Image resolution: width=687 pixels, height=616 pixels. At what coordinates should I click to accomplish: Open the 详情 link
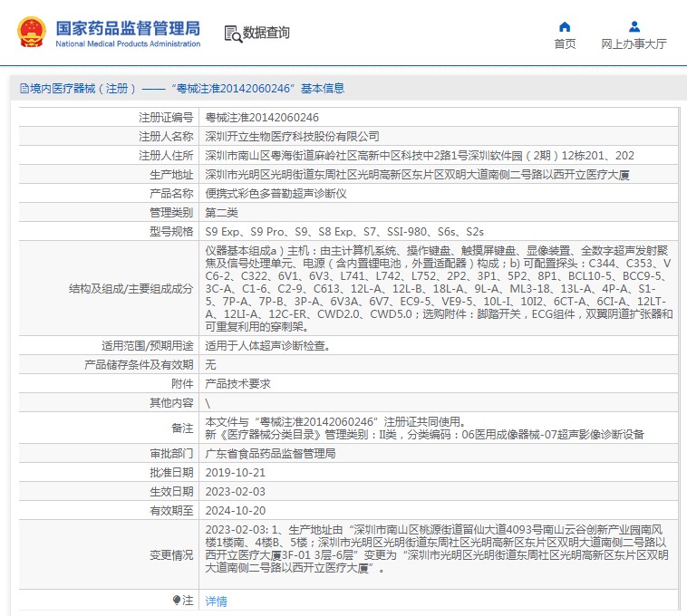click(216, 601)
